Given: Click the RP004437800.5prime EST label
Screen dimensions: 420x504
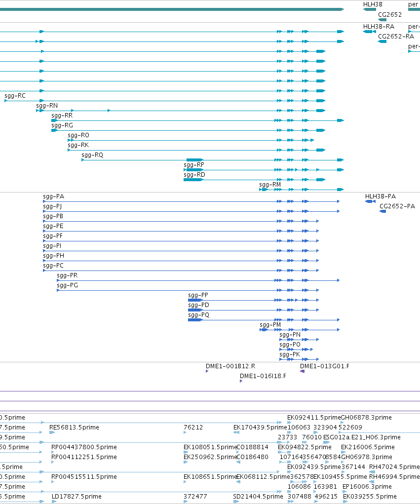Looking at the screenshot, I should tap(84, 447).
